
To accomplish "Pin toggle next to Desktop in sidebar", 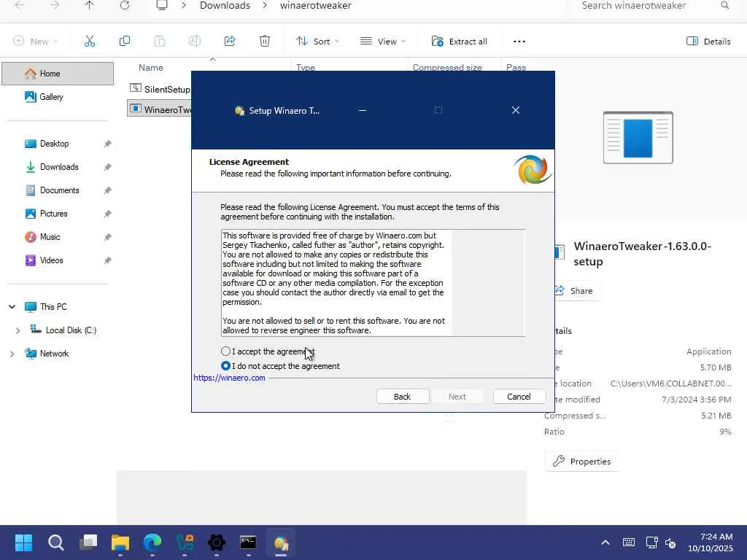I will [x=108, y=144].
